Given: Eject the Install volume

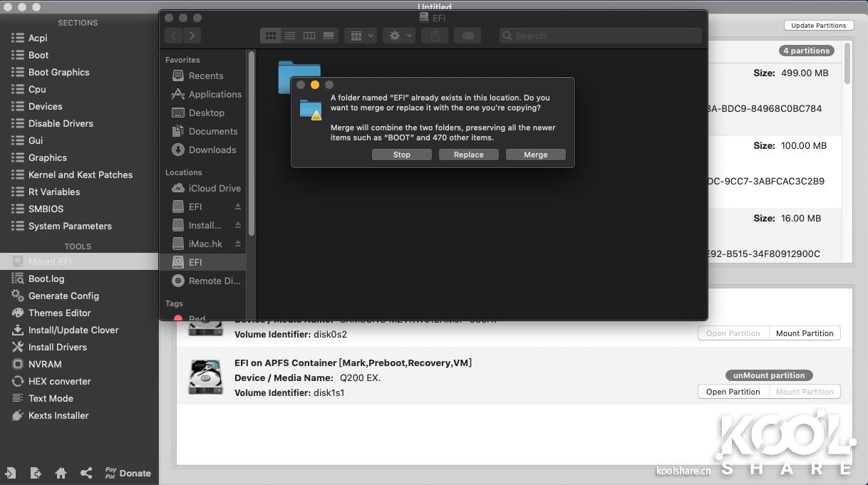Looking at the screenshot, I should point(238,225).
